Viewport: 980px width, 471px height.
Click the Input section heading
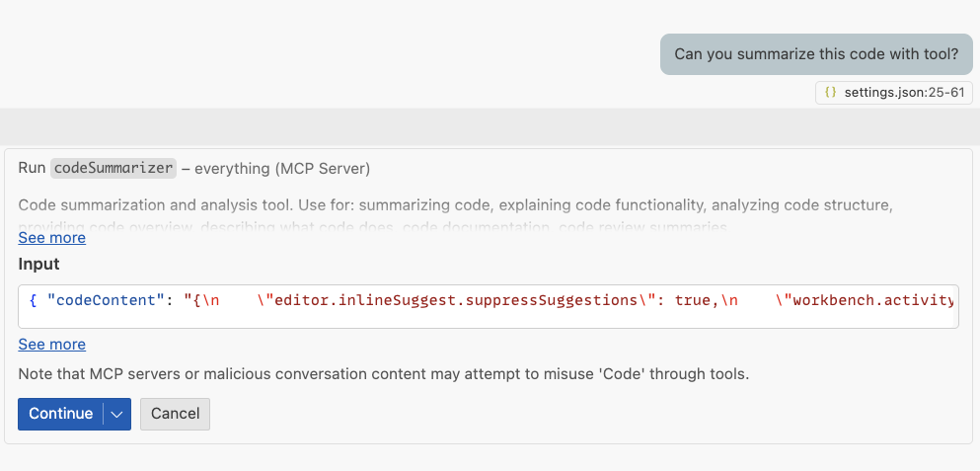[x=39, y=265]
